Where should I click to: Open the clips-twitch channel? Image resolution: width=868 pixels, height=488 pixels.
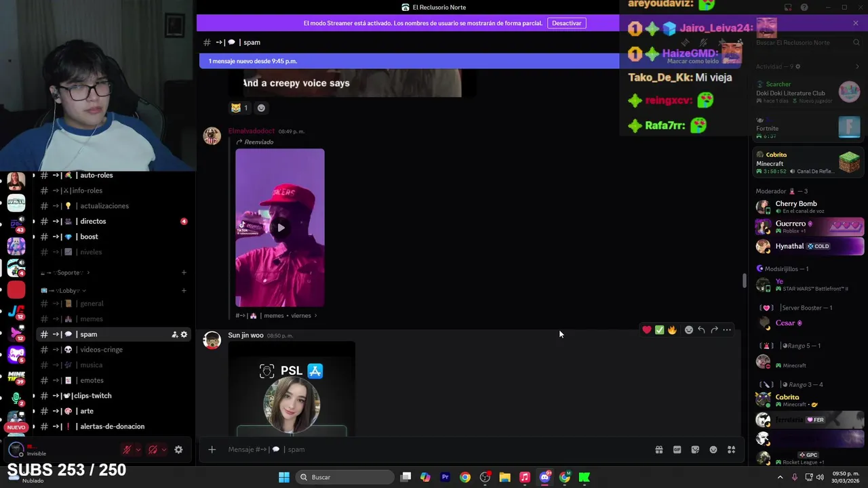pos(113,396)
